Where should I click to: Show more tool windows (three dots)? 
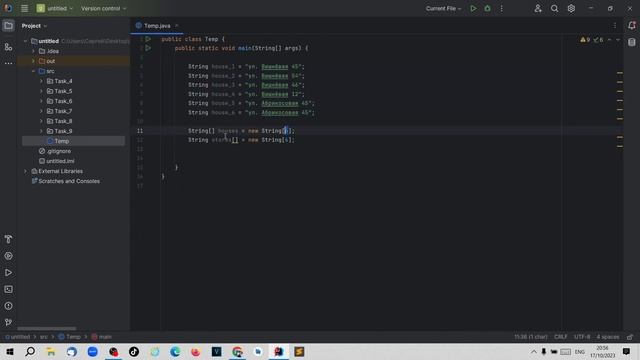pos(8,63)
